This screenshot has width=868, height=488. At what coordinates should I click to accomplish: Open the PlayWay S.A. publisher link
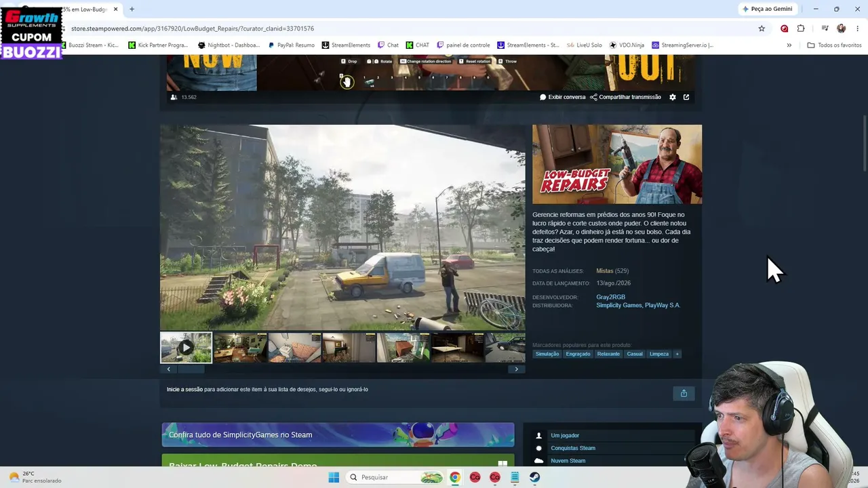663,306
